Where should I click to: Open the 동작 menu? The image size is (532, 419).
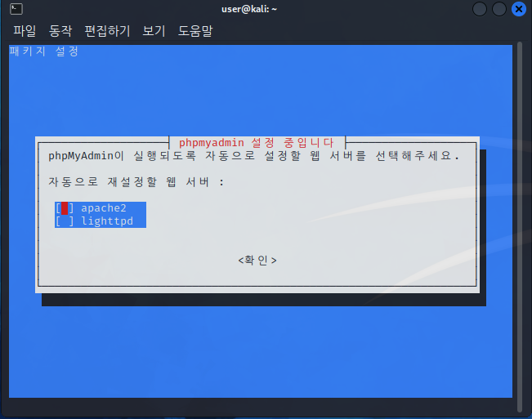point(60,31)
